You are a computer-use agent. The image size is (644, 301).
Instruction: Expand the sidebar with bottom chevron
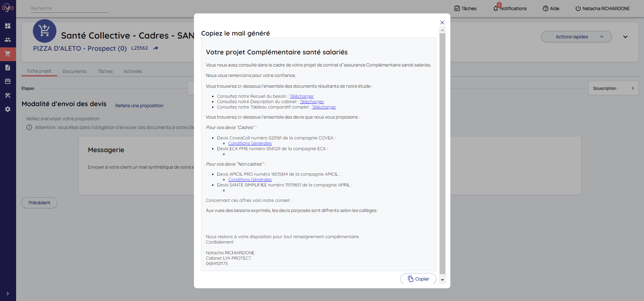(8, 294)
